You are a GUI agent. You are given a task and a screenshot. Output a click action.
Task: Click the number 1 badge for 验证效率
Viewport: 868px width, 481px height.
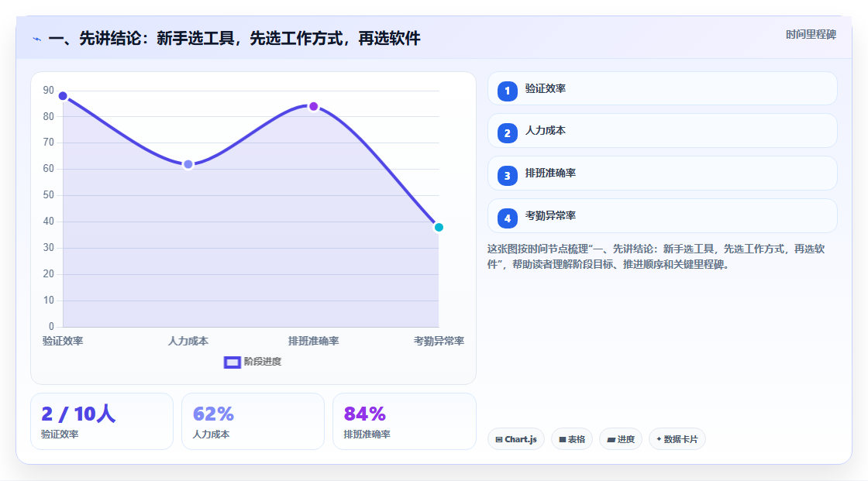[507, 91]
